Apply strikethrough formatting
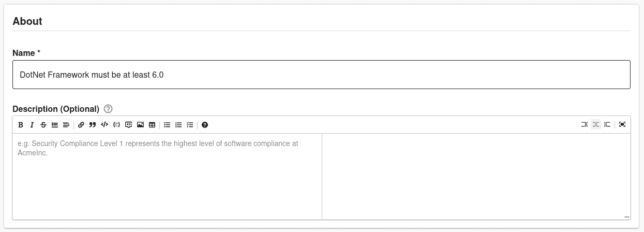This screenshot has height=232, width=644. click(x=43, y=125)
